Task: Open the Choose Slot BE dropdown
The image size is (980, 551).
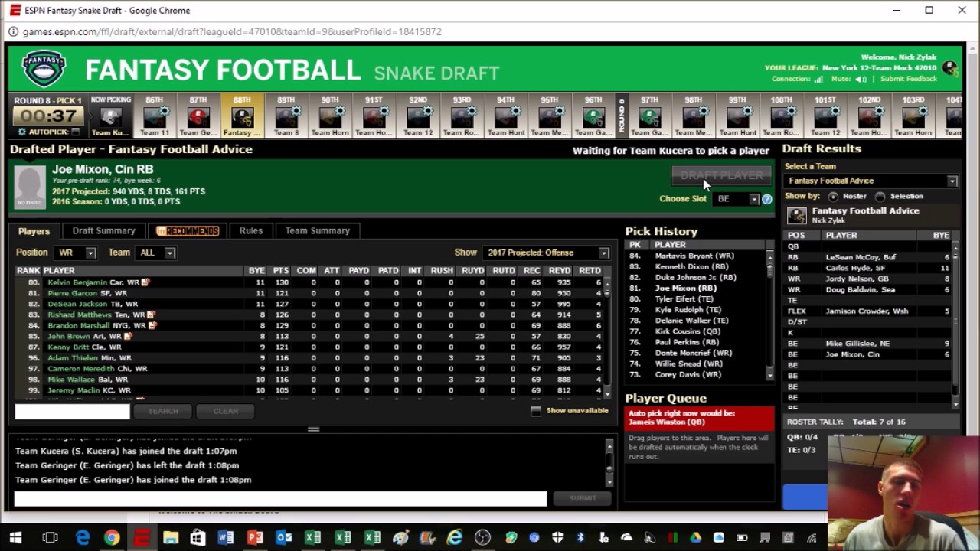Action: coord(736,199)
